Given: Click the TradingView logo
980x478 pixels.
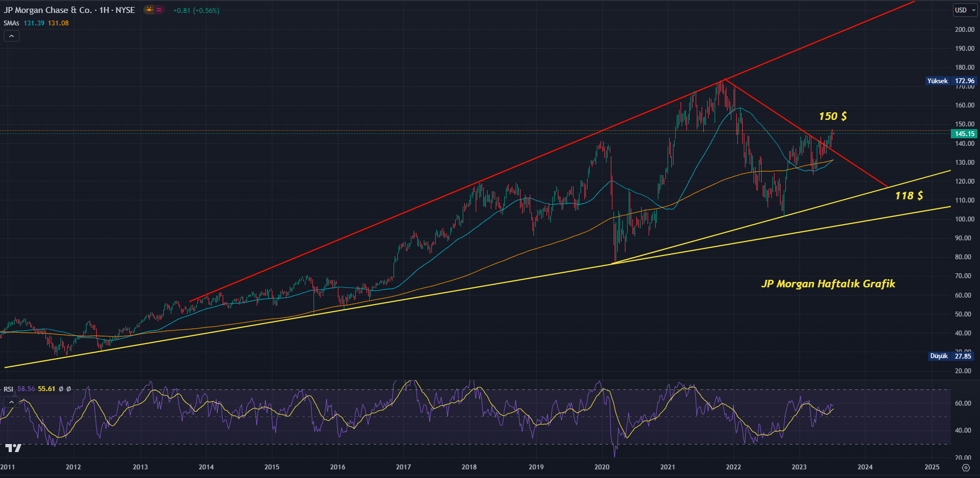Looking at the screenshot, I should 13,448.
